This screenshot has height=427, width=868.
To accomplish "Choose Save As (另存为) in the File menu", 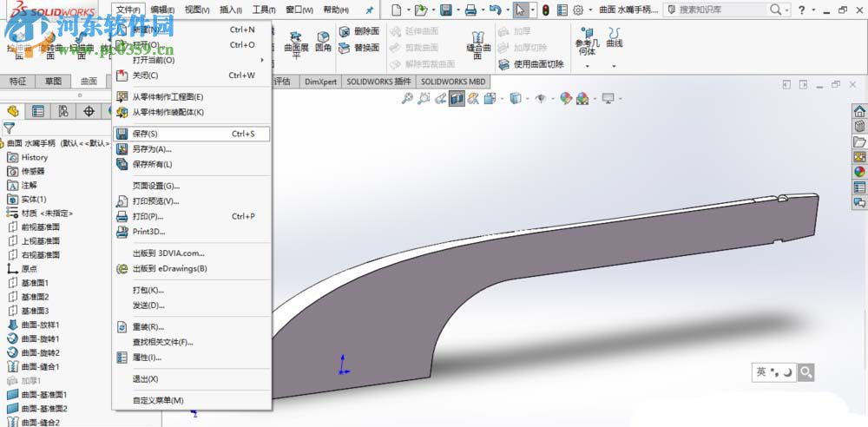I will coord(192,149).
